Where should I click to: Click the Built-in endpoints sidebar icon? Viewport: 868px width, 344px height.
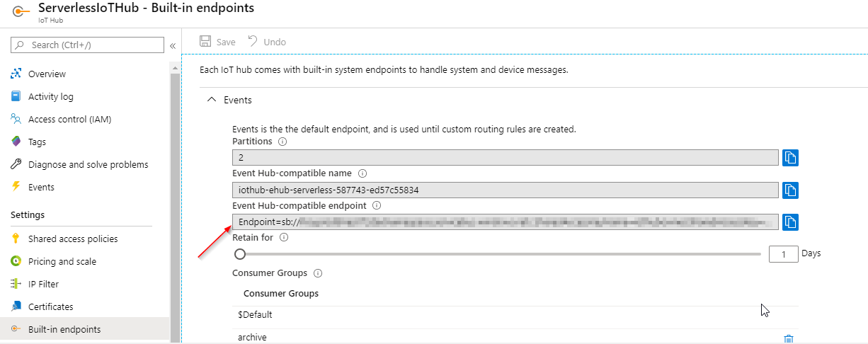click(16, 329)
